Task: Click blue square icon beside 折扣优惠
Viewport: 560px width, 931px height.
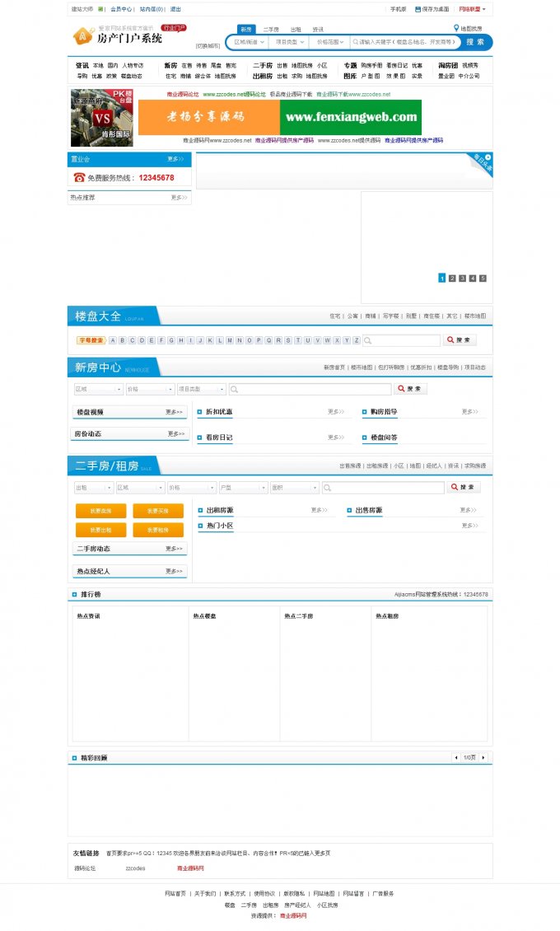Action: point(199,411)
